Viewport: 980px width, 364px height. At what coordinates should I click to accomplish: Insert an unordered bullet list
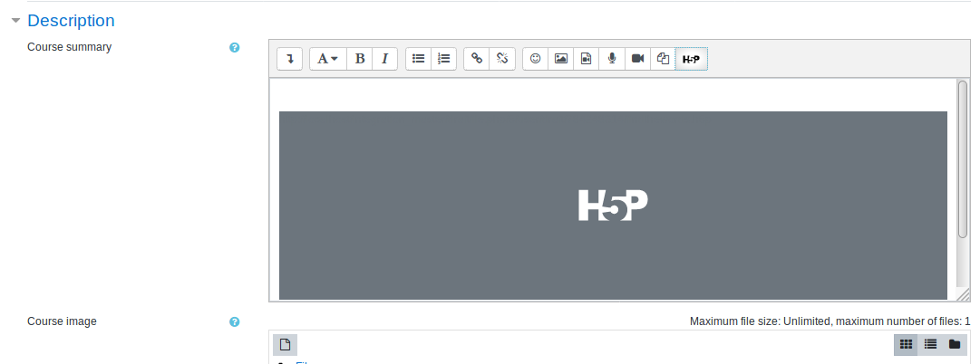[x=419, y=59]
